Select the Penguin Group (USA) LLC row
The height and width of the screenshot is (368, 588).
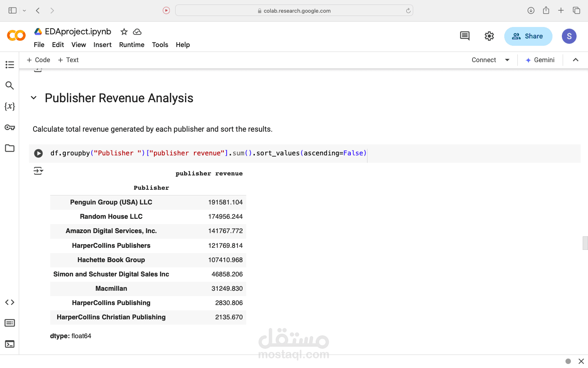click(148, 202)
